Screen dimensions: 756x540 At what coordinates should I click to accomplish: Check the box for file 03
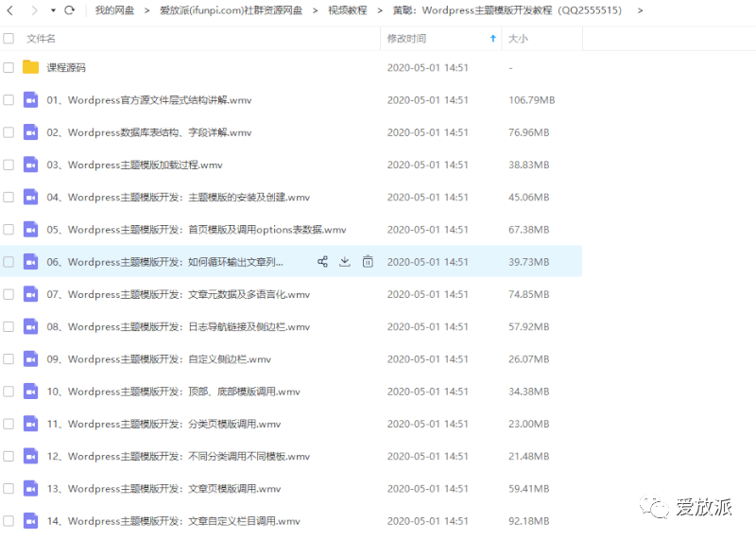(9, 165)
